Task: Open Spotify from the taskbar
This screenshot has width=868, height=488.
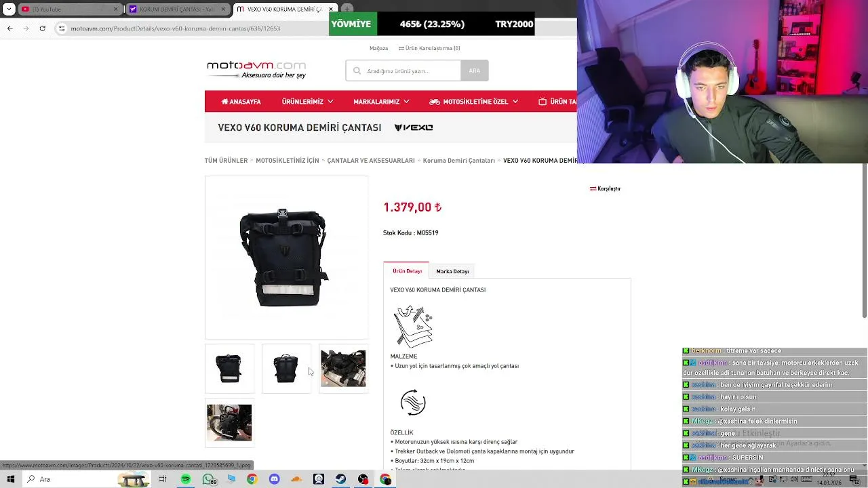Action: [186, 479]
